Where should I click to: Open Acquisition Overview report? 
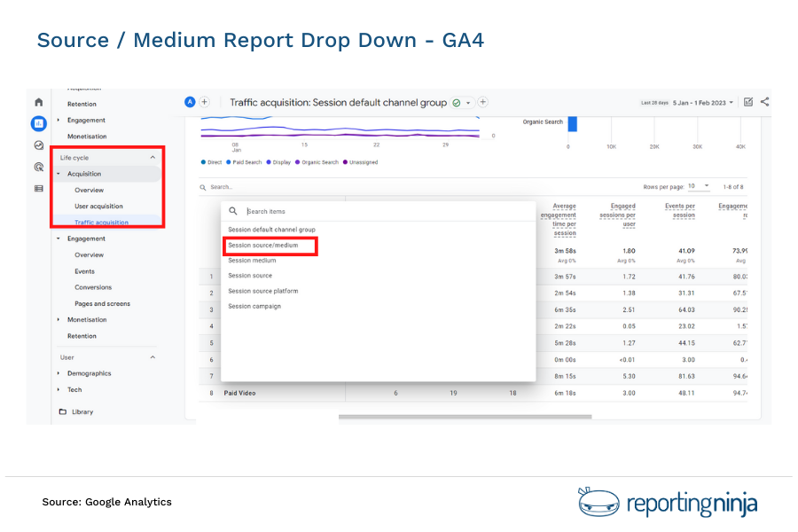[89, 191]
